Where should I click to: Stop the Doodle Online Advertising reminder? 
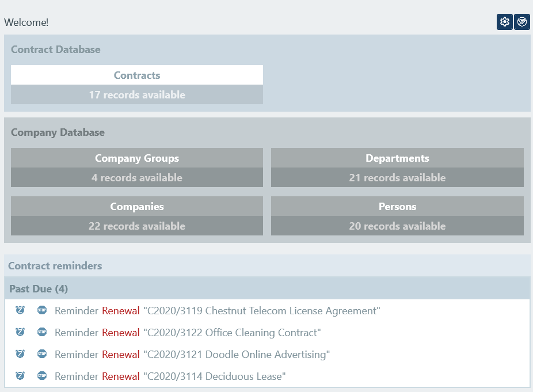click(x=42, y=354)
